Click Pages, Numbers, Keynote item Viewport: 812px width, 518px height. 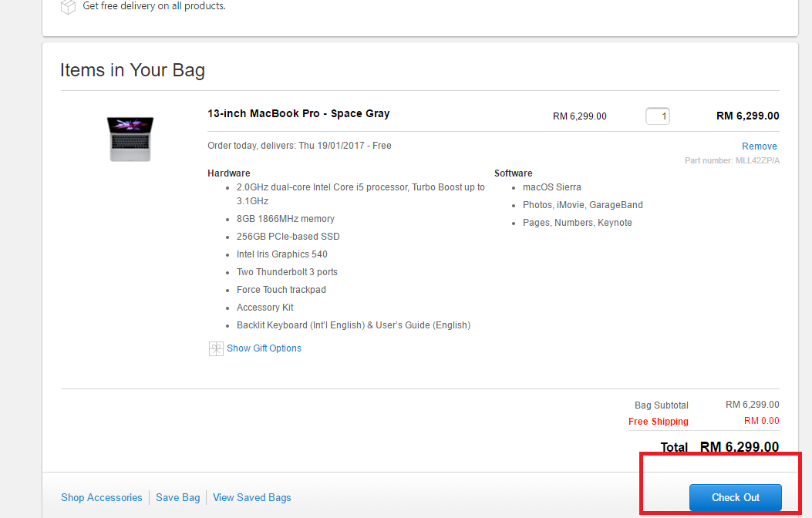coord(577,223)
